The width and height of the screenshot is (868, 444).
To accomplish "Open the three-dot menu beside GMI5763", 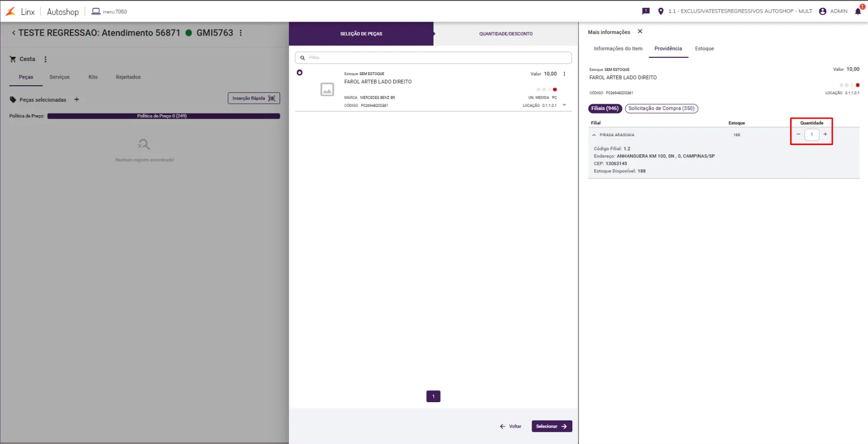I will pos(240,33).
